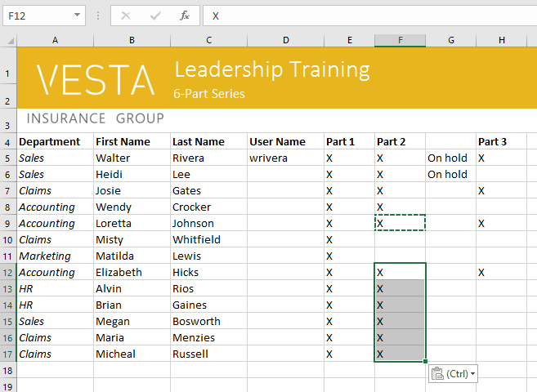
Task: Open Insert Function fx dialog
Action: click(185, 16)
